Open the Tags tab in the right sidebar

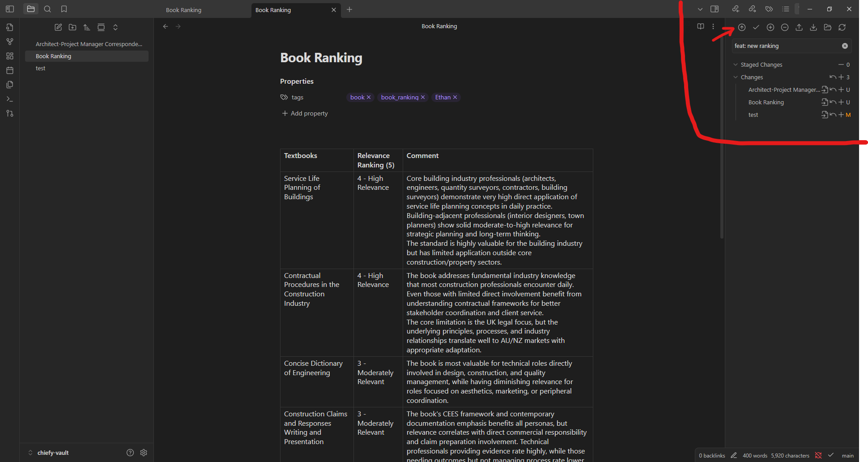(x=769, y=9)
